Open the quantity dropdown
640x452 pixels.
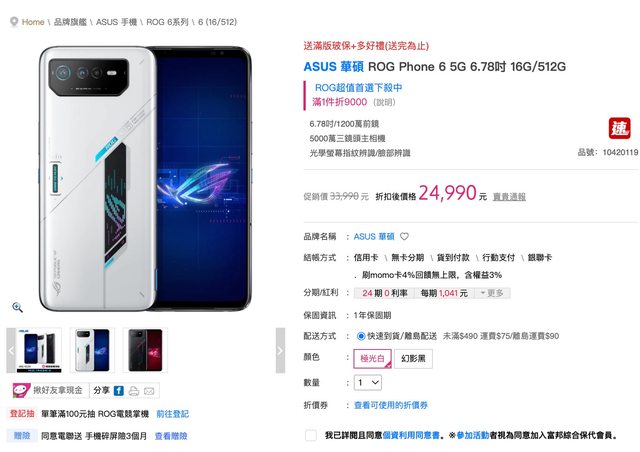click(368, 383)
